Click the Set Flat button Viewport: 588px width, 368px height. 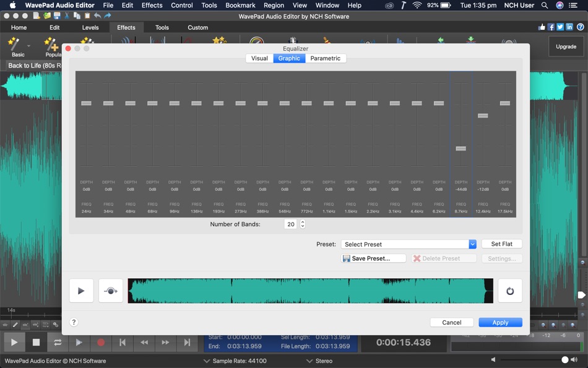pos(501,244)
